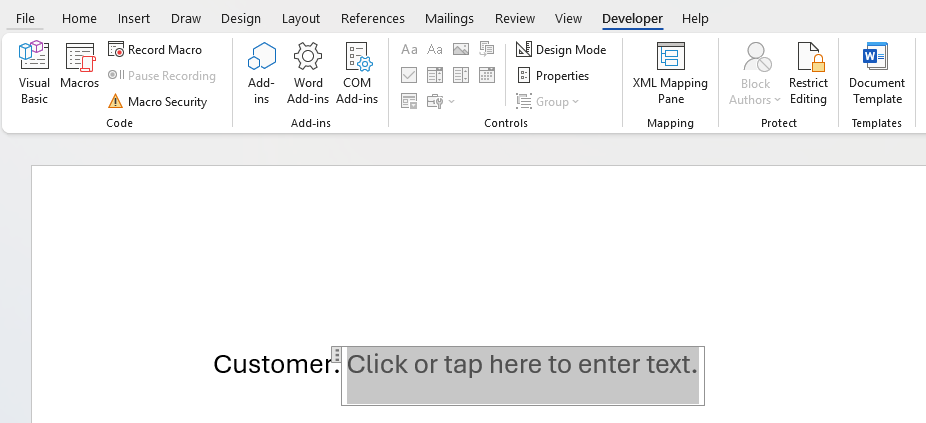Image resolution: width=926 pixels, height=423 pixels.
Task: Click the Customer text content control
Action: [522, 366]
